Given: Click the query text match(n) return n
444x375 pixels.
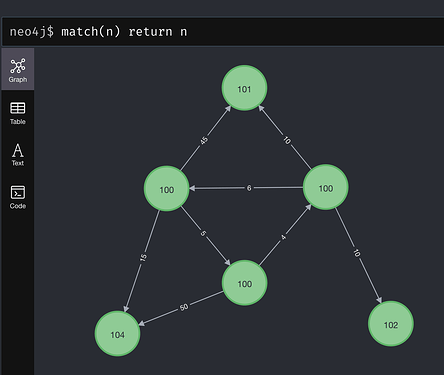Looking at the screenshot, I should click(x=124, y=32).
